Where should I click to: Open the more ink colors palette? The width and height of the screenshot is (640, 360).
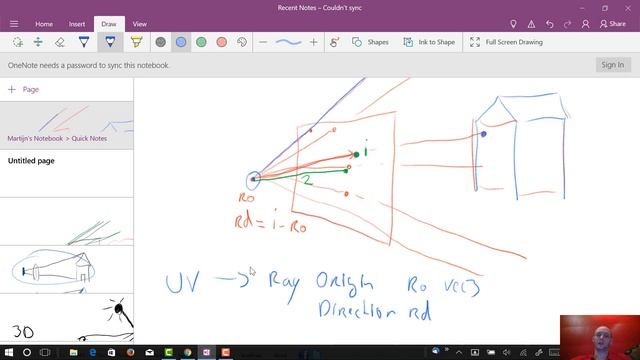(x=242, y=42)
